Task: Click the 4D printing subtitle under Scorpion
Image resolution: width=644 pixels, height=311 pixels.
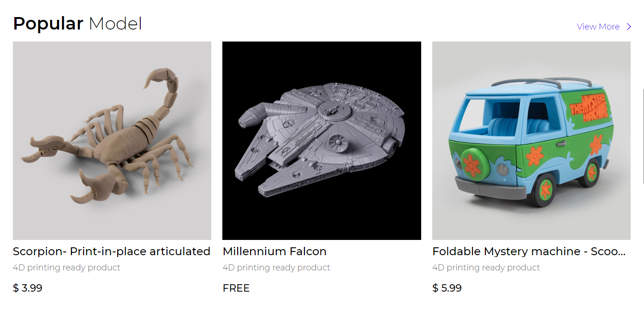Action: tap(66, 268)
